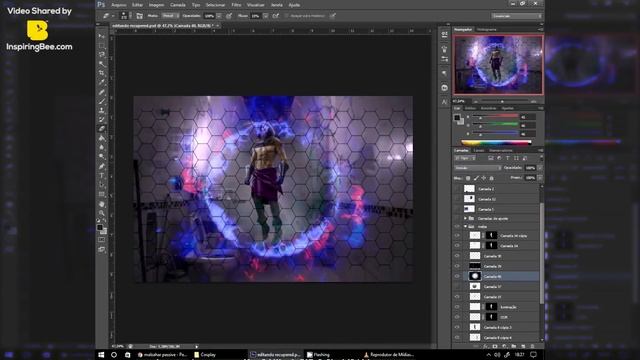This screenshot has height=360, width=640.
Task: Select the Pen tool
Action: tap(102, 167)
